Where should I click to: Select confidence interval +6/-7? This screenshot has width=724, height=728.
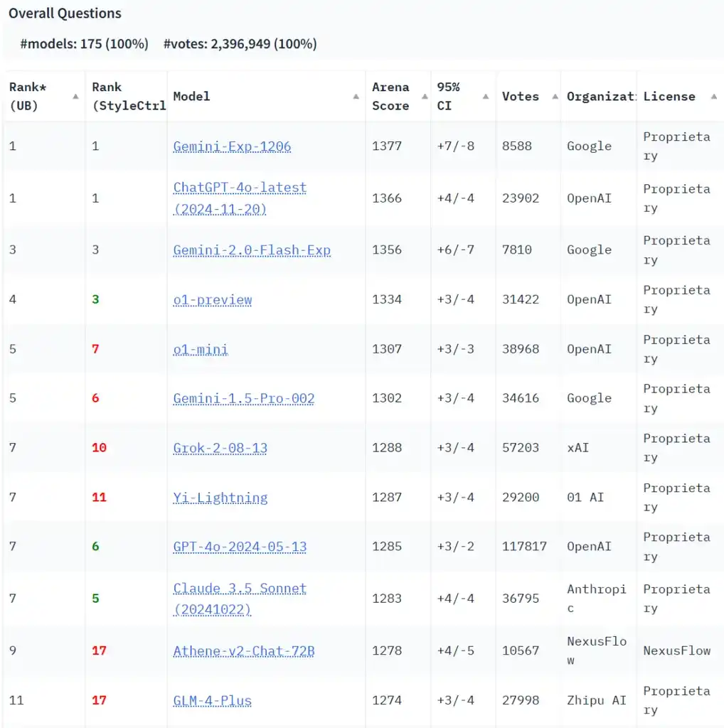point(455,250)
